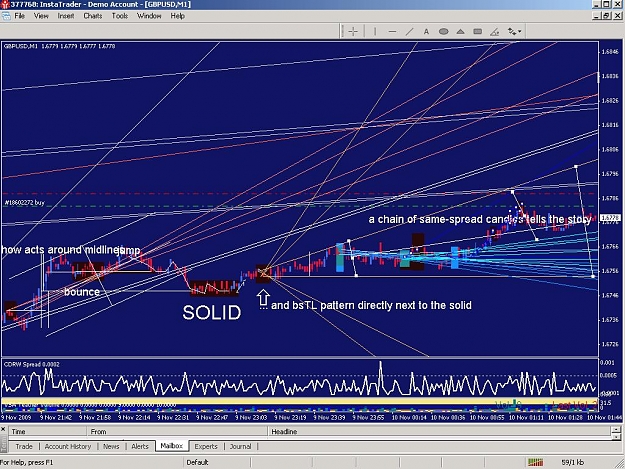Viewport: 625px width, 469px height.
Task: Open the View menu
Action: (41, 16)
